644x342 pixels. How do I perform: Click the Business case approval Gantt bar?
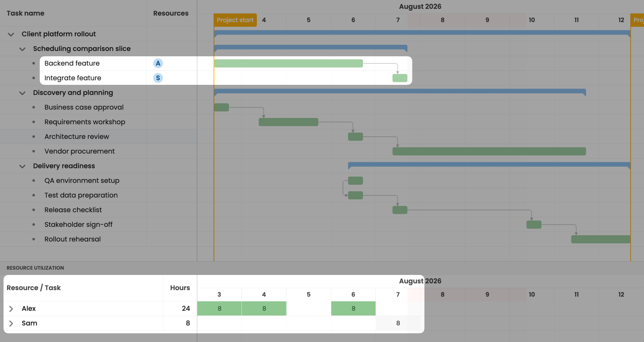click(221, 107)
